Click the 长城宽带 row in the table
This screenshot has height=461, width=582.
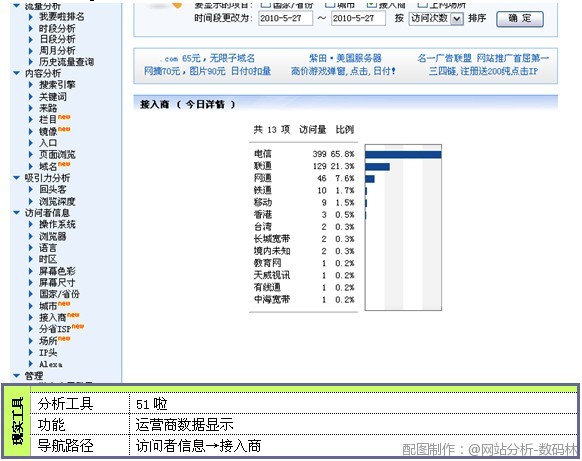click(x=304, y=239)
